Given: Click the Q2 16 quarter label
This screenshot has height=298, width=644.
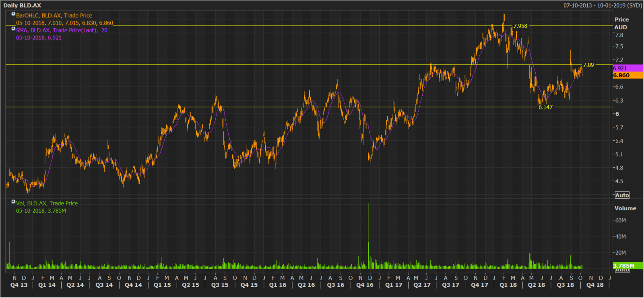Looking at the screenshot, I should coord(306,285).
